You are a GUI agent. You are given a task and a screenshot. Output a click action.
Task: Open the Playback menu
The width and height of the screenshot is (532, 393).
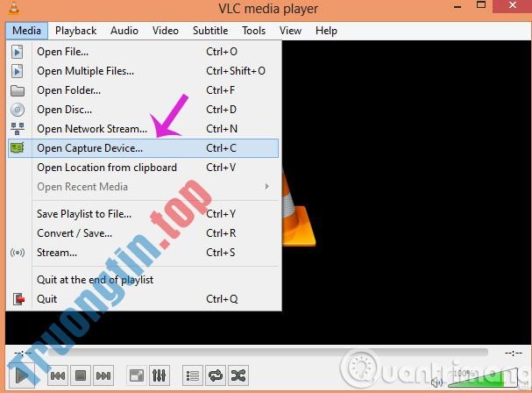point(75,31)
